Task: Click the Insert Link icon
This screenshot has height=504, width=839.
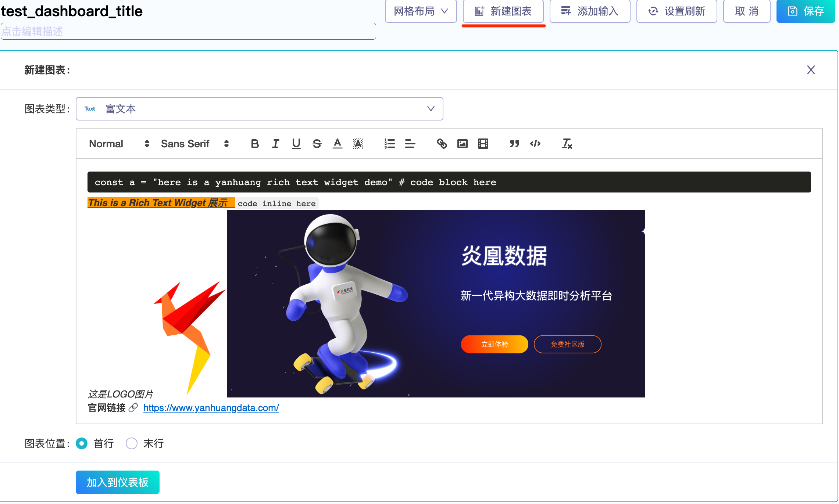Action: (x=442, y=144)
